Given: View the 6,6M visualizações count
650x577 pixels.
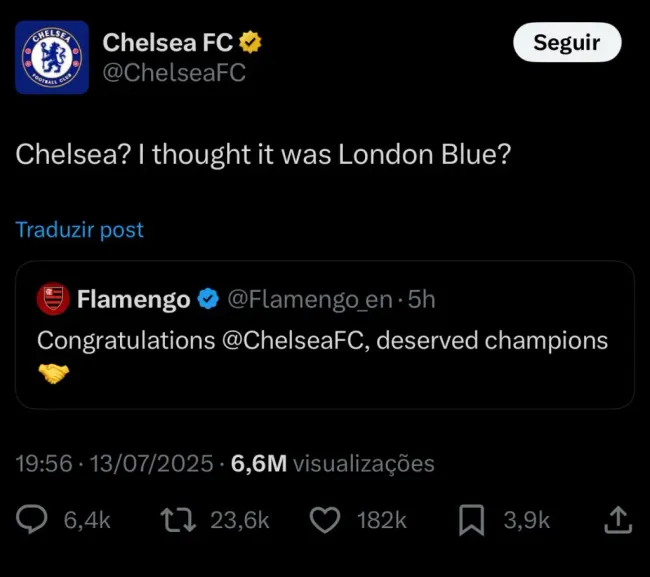Looking at the screenshot, I should [x=333, y=463].
